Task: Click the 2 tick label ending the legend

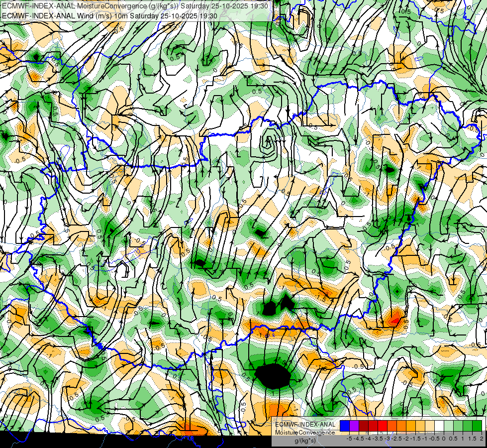Action: (x=482, y=439)
